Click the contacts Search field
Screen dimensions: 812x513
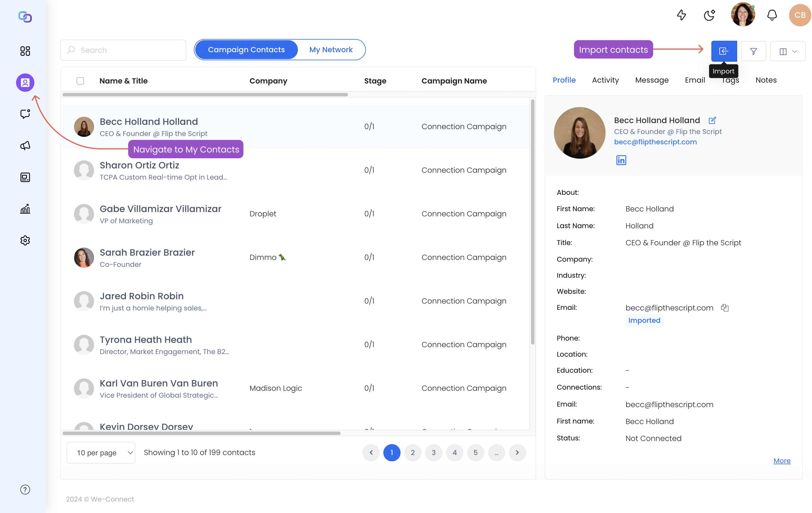click(123, 50)
